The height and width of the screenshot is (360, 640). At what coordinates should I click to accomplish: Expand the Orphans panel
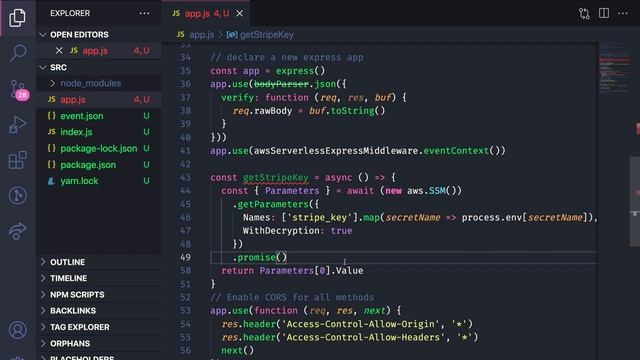[x=99, y=344]
